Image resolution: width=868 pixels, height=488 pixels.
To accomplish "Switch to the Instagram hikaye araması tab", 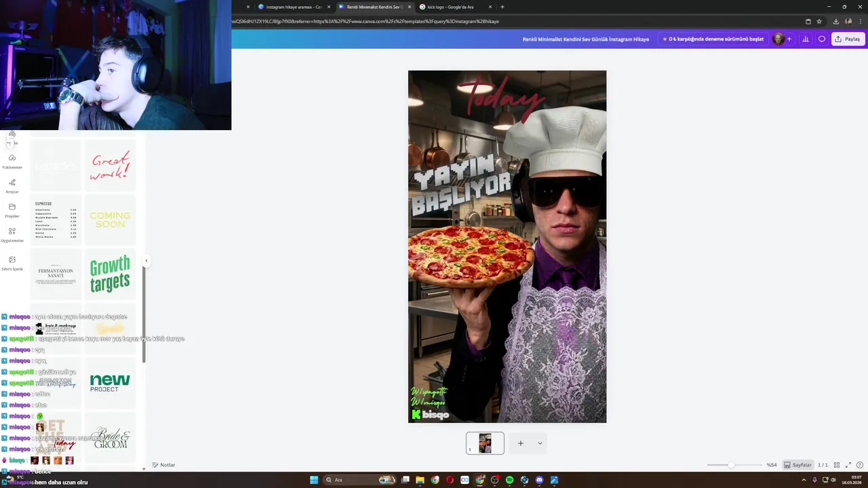I will click(x=293, y=7).
